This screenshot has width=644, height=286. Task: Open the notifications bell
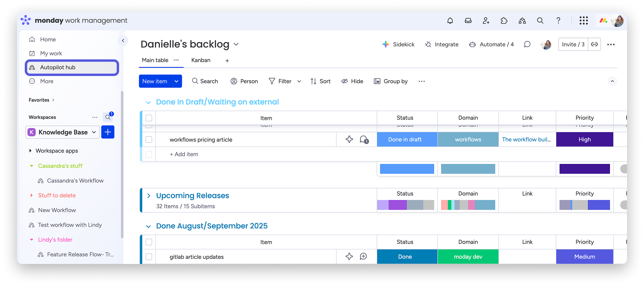pyautogui.click(x=450, y=21)
